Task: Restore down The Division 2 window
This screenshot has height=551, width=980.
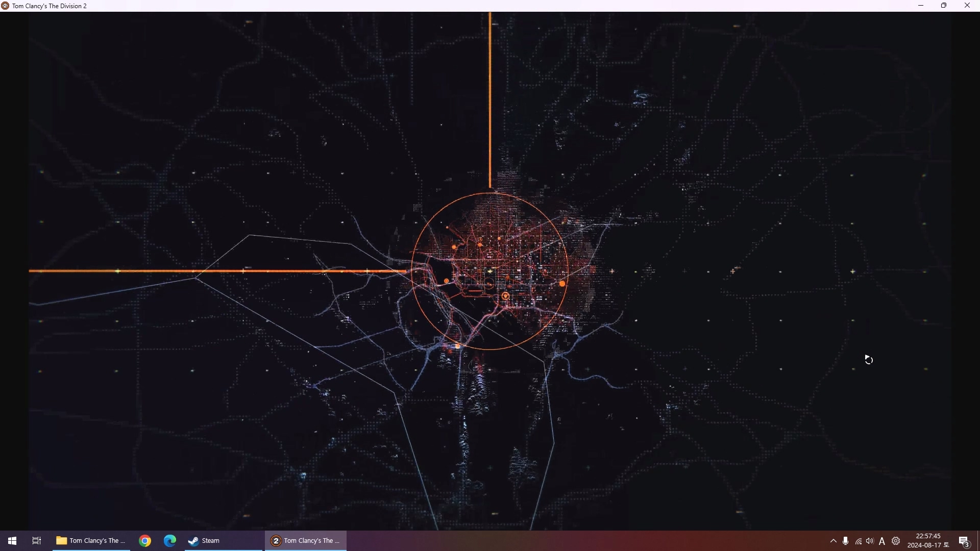Action: [x=944, y=6]
